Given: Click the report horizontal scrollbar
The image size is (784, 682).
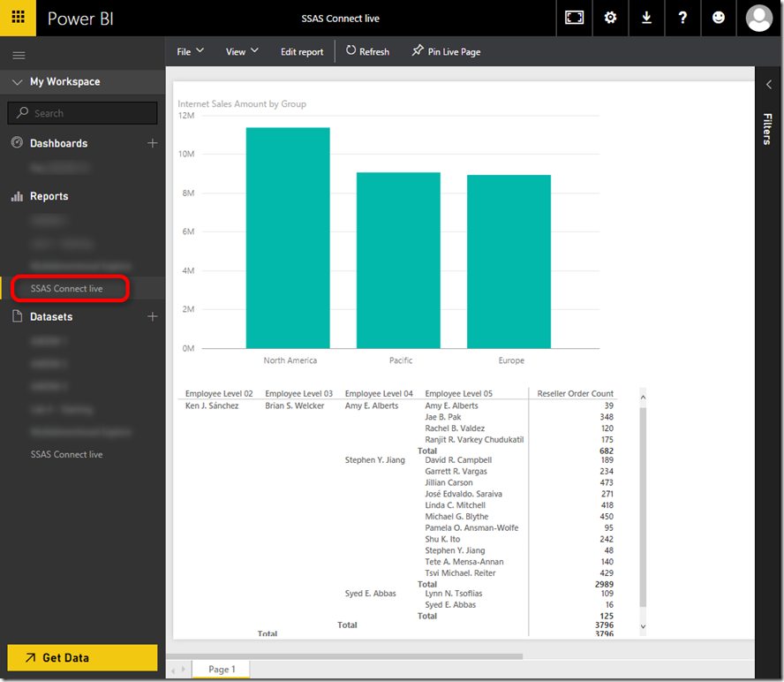Looking at the screenshot, I should tap(345, 656).
